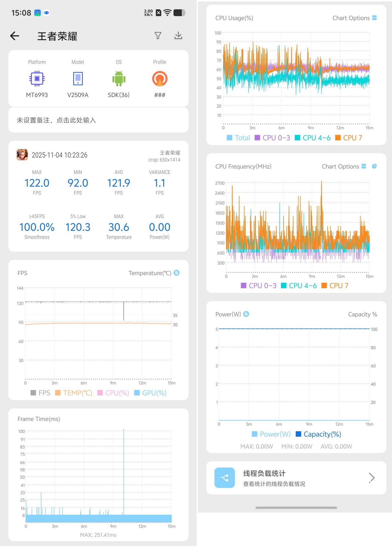Tap the AVG: 0.00W power label

(x=336, y=446)
